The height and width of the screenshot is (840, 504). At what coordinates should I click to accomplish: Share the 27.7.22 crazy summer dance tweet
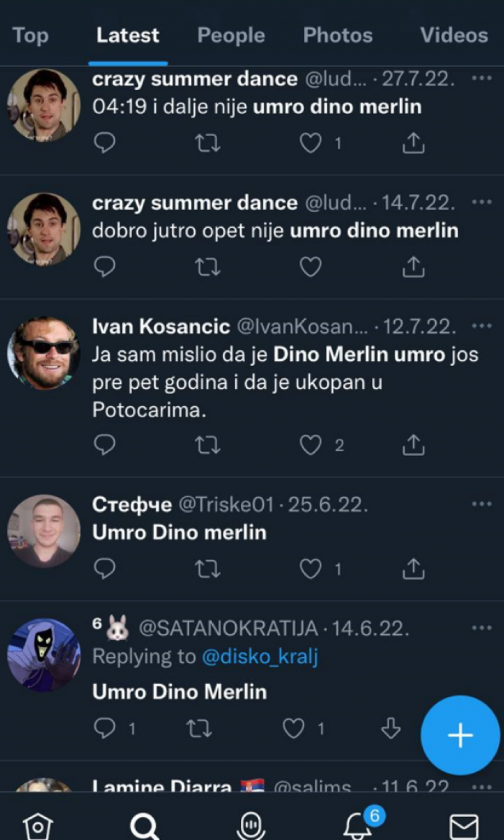tap(413, 143)
